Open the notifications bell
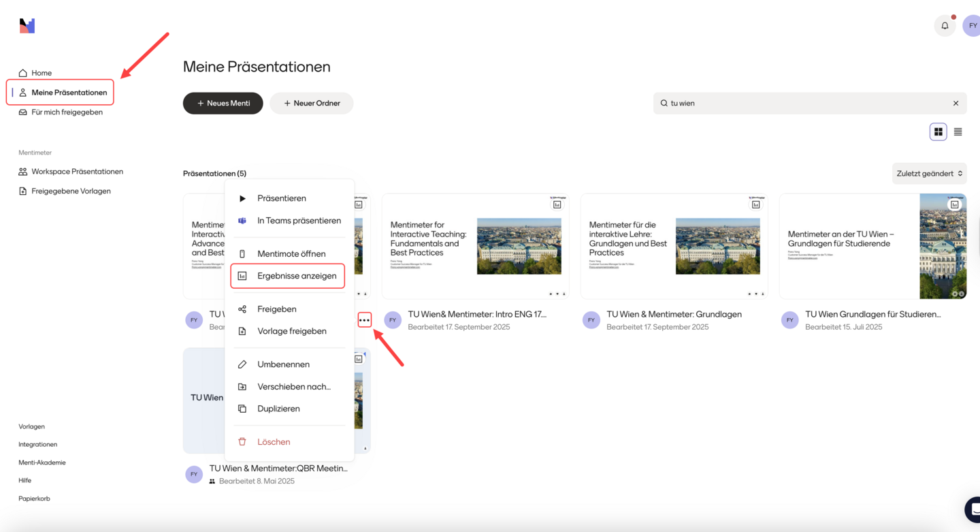The image size is (980, 532). 945,26
